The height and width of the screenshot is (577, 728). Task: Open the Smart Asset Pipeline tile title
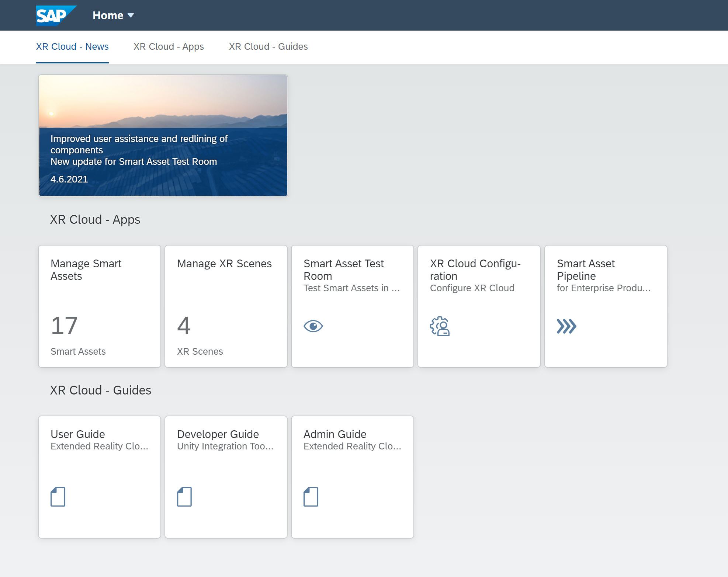pyautogui.click(x=586, y=270)
